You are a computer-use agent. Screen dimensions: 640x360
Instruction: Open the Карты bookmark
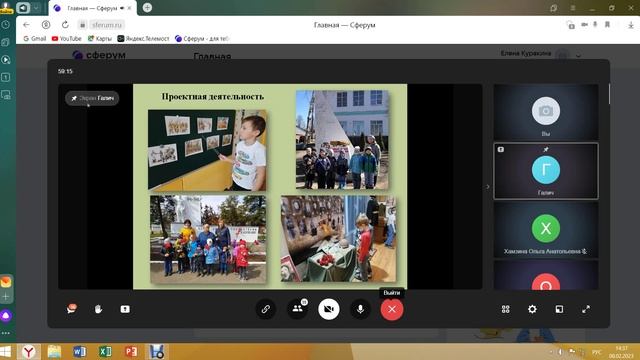pyautogui.click(x=100, y=38)
